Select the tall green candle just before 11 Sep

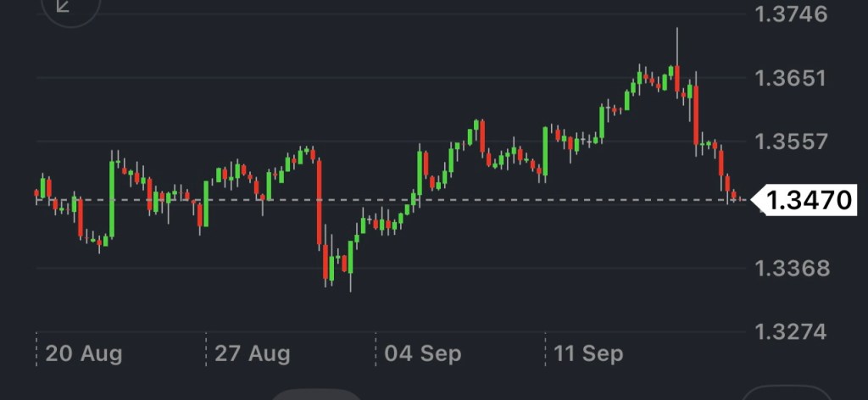click(x=544, y=151)
